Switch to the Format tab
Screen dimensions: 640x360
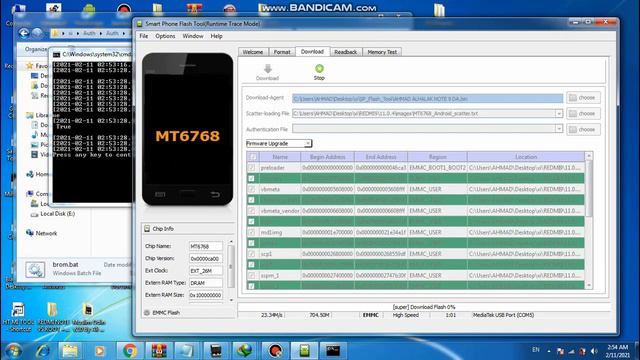(x=282, y=52)
